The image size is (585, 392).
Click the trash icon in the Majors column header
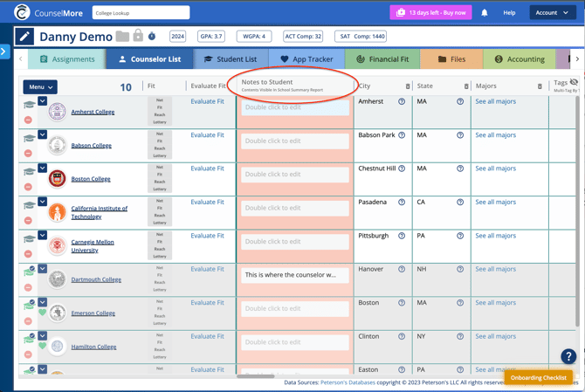point(540,86)
